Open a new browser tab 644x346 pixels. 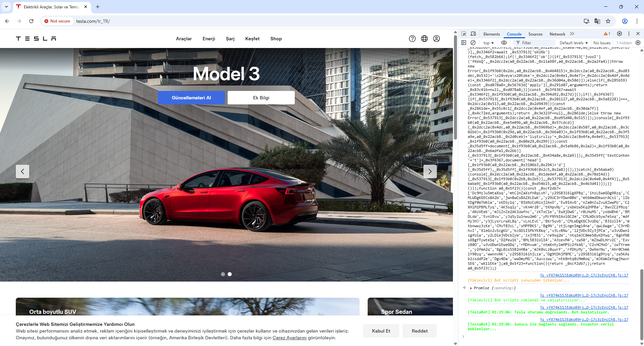coord(98,7)
